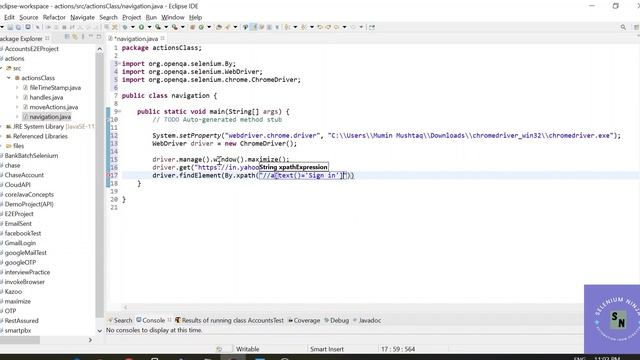640x360 pixels.
Task: Switch to bottom Debug tab
Action: pyautogui.click(x=337, y=320)
